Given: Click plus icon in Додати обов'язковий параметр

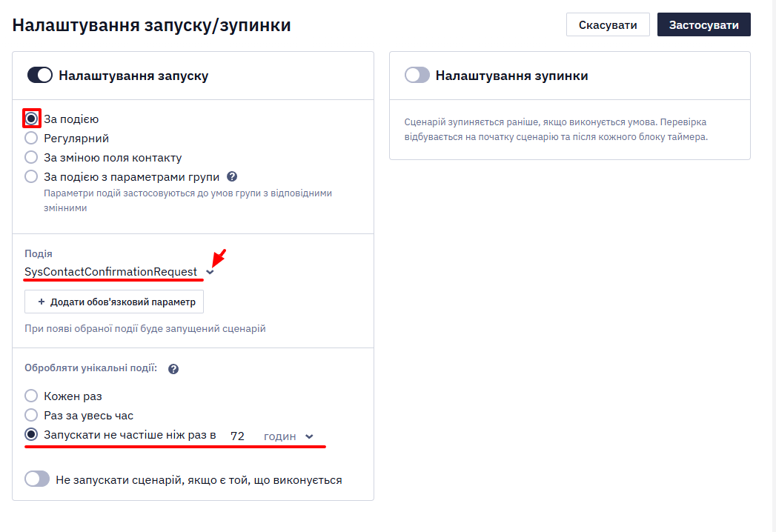Looking at the screenshot, I should [x=41, y=302].
